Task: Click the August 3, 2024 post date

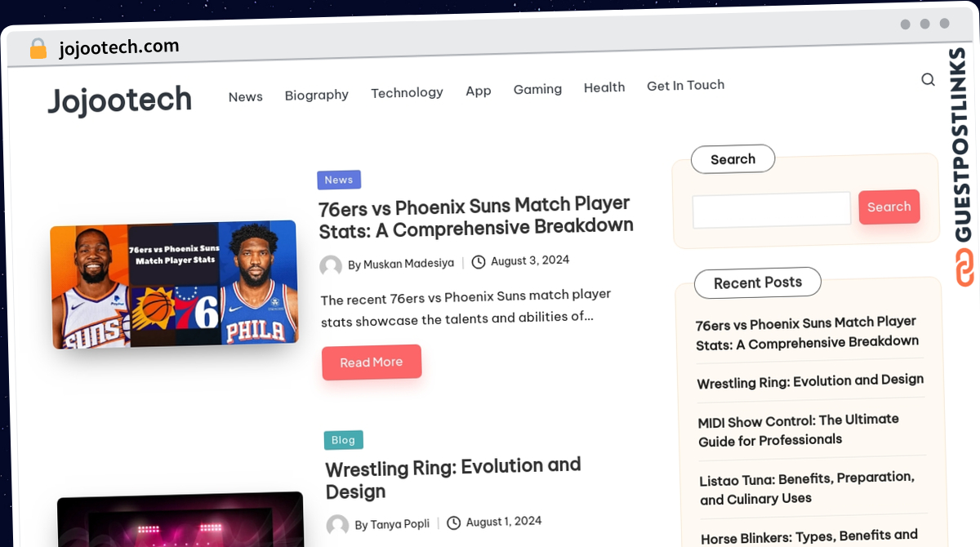Action: click(x=530, y=260)
